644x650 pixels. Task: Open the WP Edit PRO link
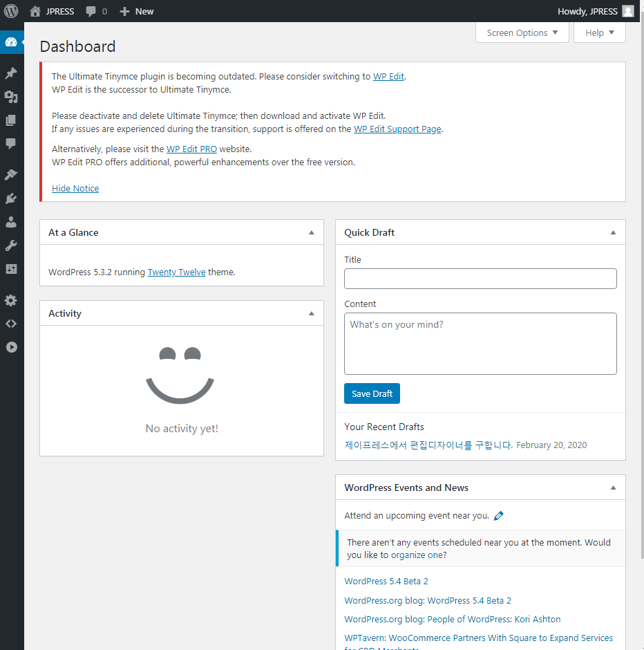pyautogui.click(x=191, y=149)
